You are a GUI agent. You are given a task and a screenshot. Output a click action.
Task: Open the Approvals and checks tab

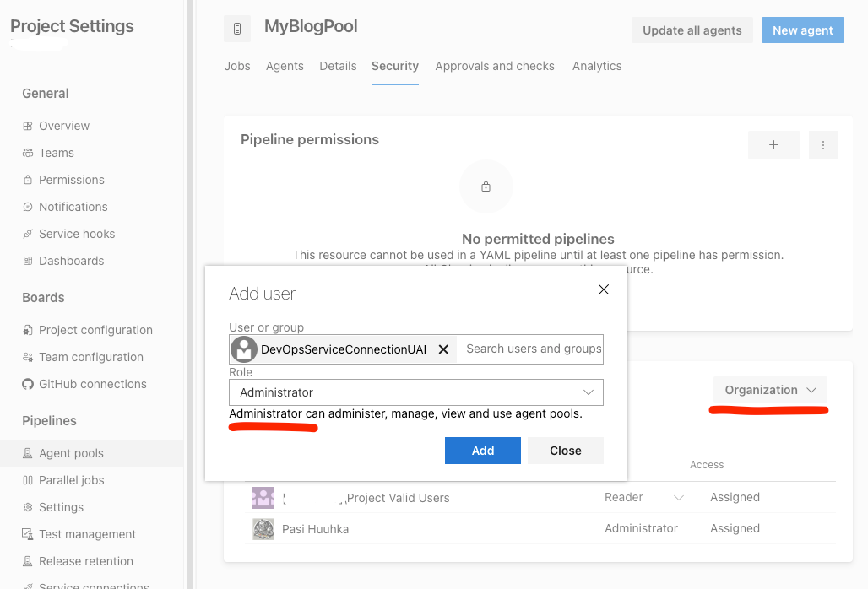495,66
